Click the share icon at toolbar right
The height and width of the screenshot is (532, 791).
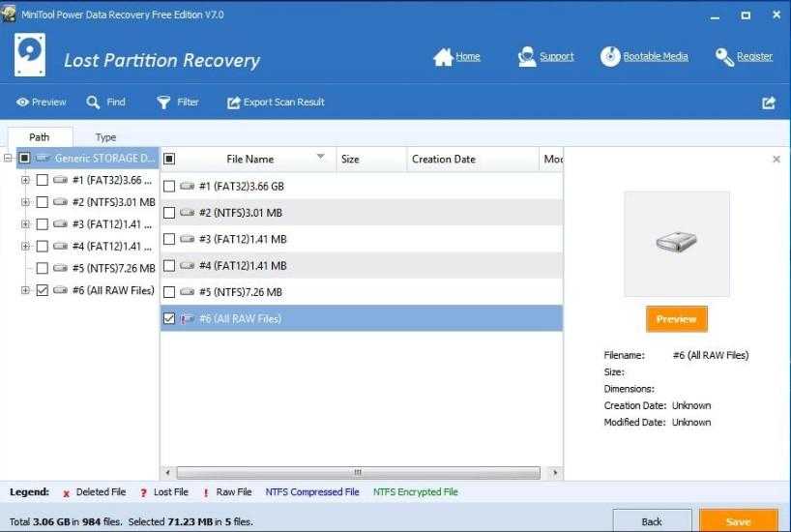click(769, 103)
